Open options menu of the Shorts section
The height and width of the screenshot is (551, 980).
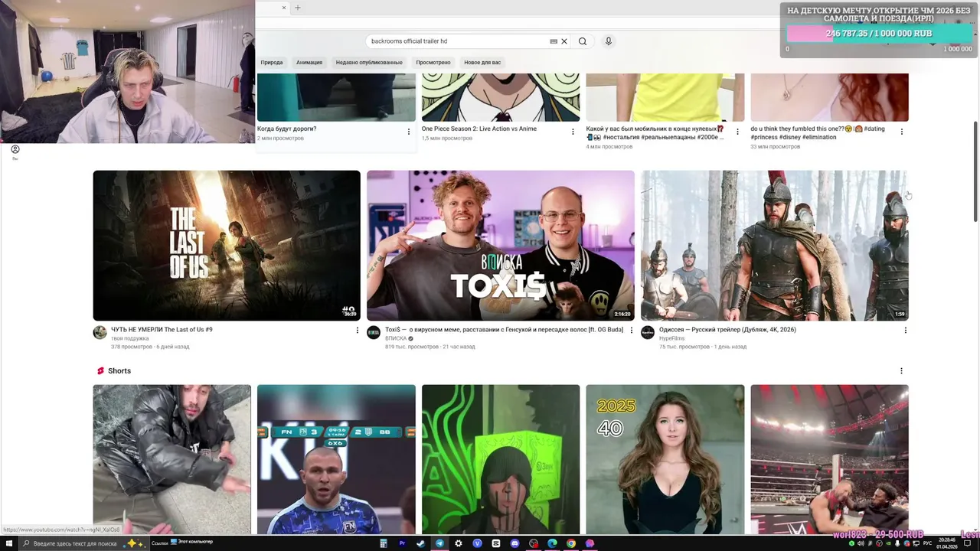tap(901, 371)
